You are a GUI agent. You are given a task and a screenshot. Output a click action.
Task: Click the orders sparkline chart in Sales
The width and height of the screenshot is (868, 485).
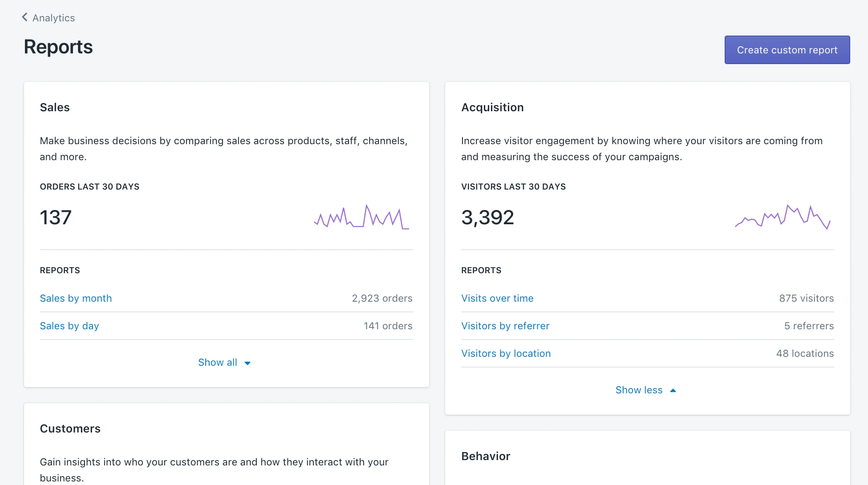(361, 217)
